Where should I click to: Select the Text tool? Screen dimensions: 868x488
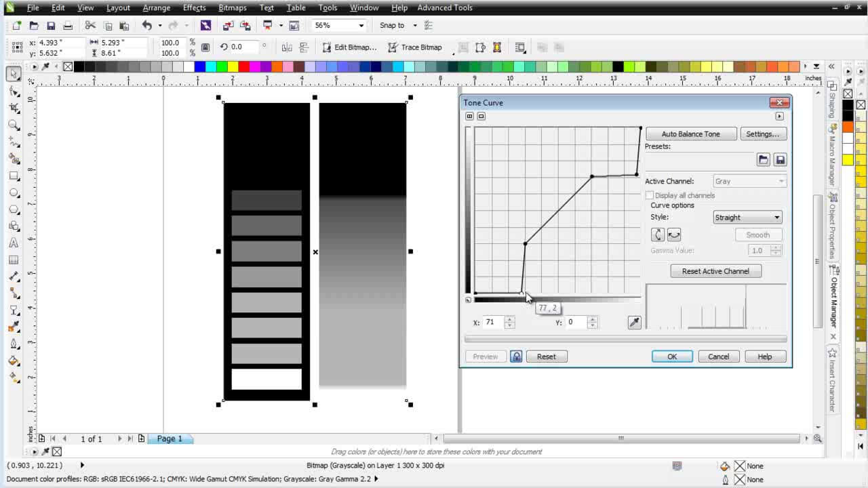tap(14, 243)
